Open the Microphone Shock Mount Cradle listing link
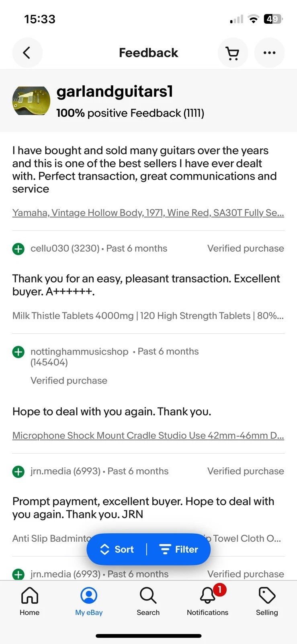Screen dimensions: 297x644 (x=148, y=436)
